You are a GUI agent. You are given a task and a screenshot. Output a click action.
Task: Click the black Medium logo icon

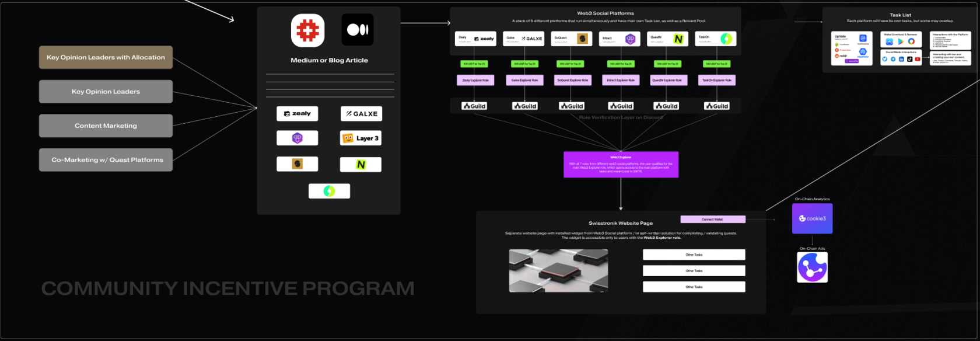(357, 30)
